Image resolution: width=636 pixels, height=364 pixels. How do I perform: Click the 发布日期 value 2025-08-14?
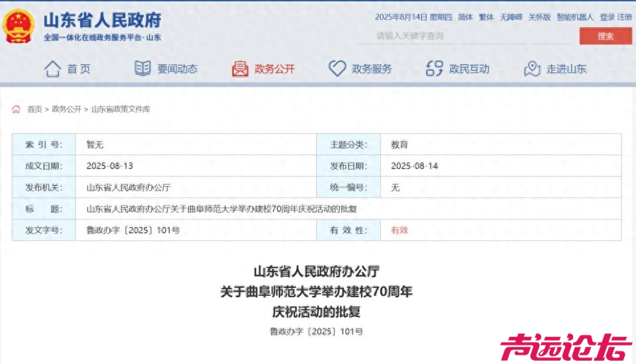coord(415,166)
